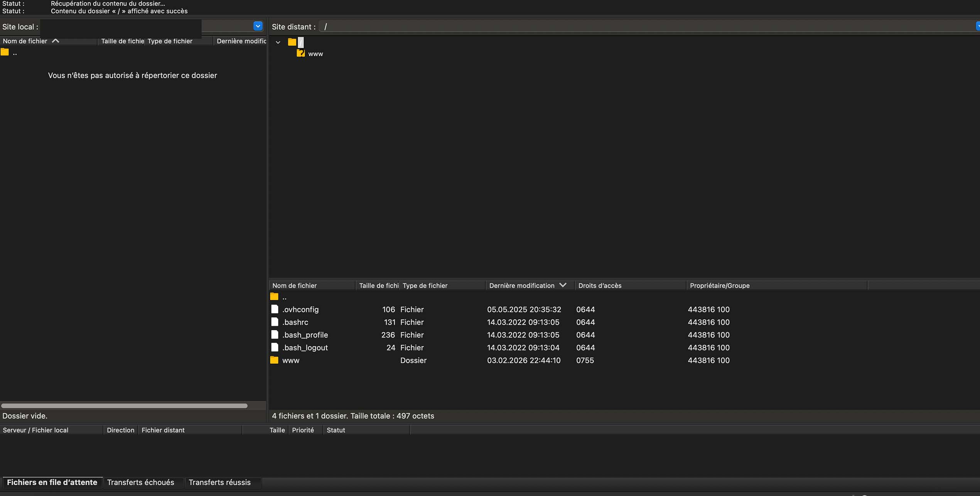Open the www folder in the remote tree

click(315, 54)
